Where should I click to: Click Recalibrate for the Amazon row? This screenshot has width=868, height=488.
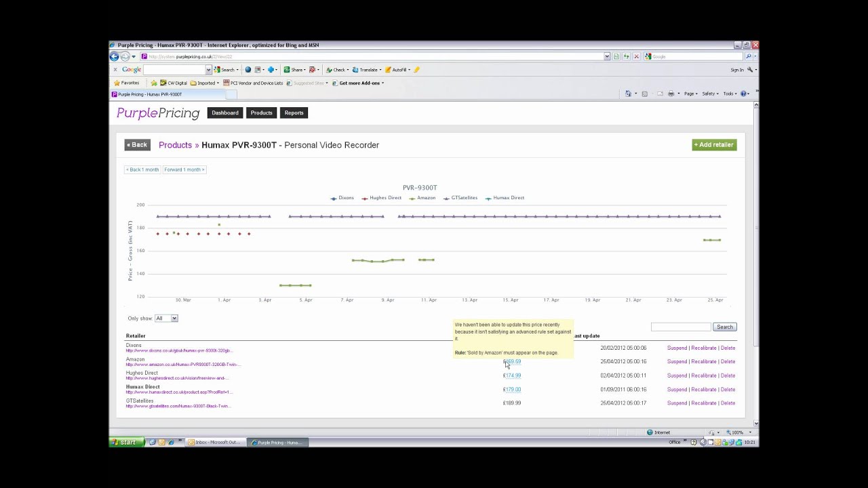704,361
